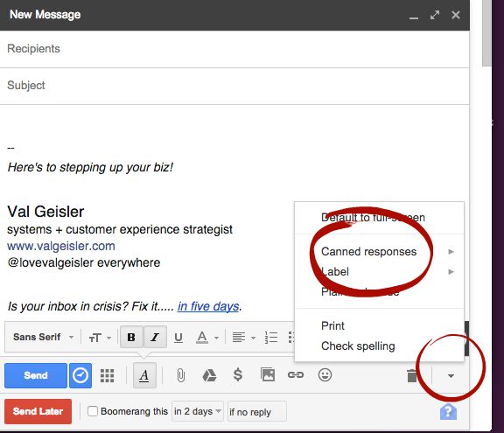
Task: Click the attach files paperclip icon
Action: (x=180, y=375)
